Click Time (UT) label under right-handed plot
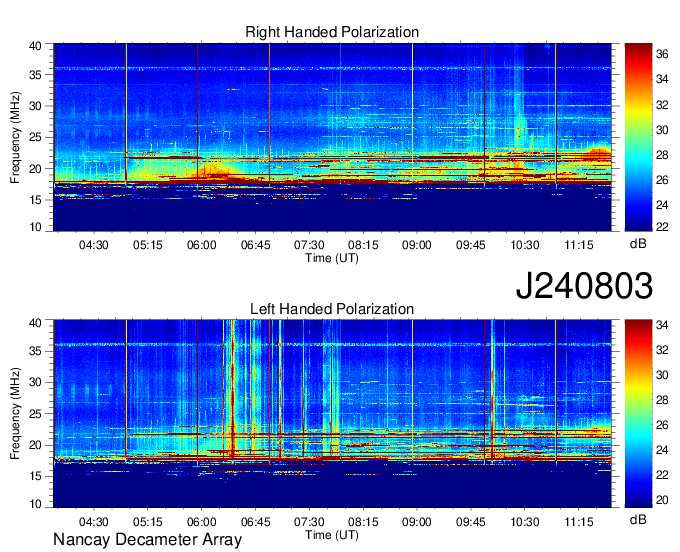Image resolution: width=680 pixels, height=552 pixels. (x=332, y=258)
